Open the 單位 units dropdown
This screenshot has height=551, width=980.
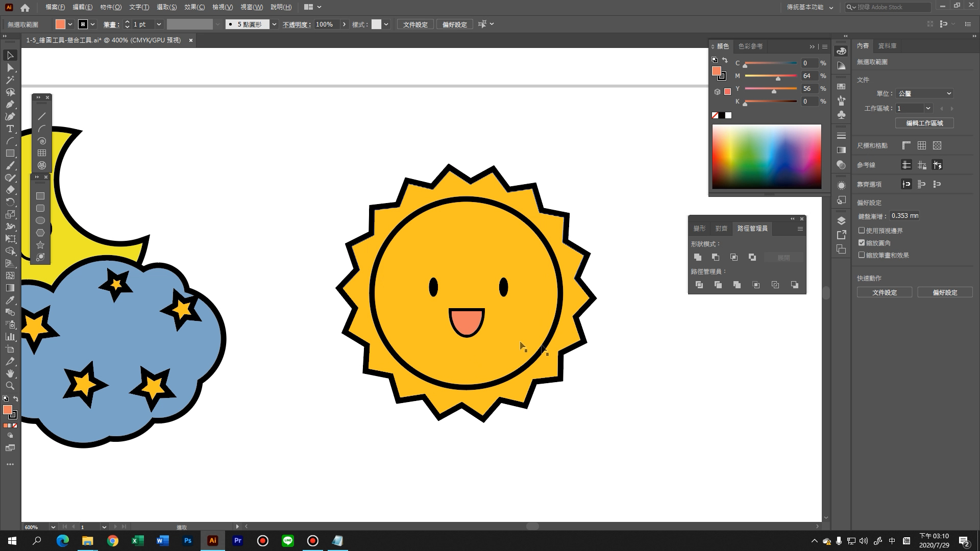[x=924, y=93]
